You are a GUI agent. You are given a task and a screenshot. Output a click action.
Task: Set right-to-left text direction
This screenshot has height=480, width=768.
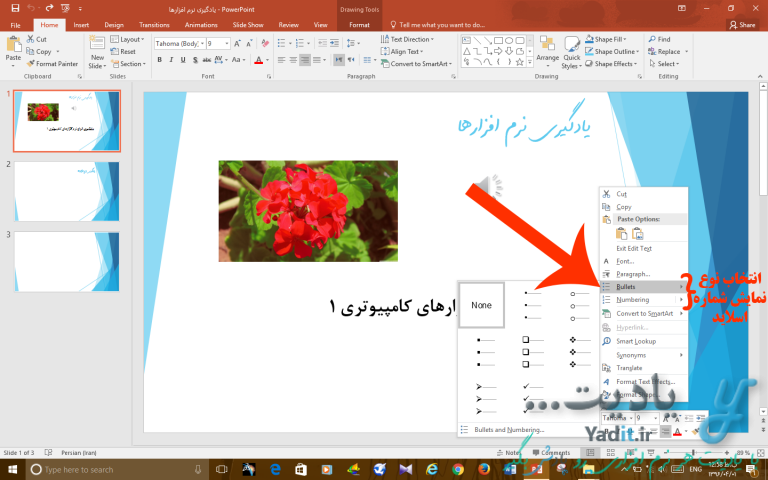tap(351, 60)
